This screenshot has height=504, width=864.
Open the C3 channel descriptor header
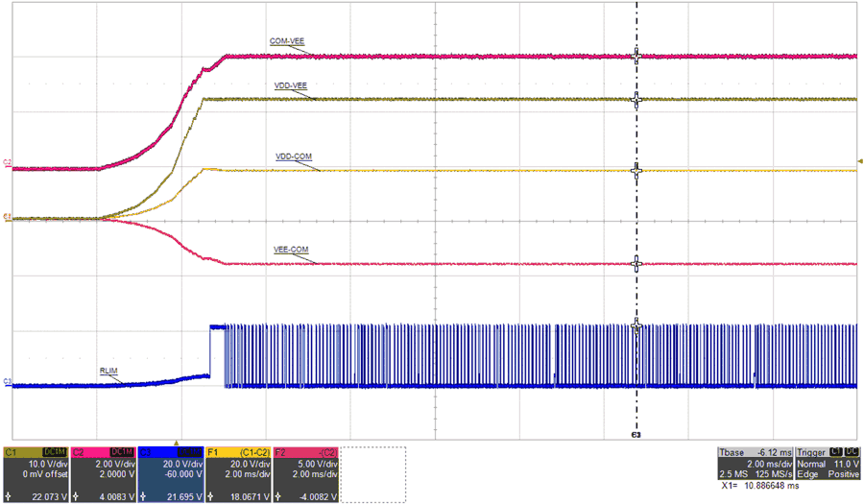pos(171,452)
